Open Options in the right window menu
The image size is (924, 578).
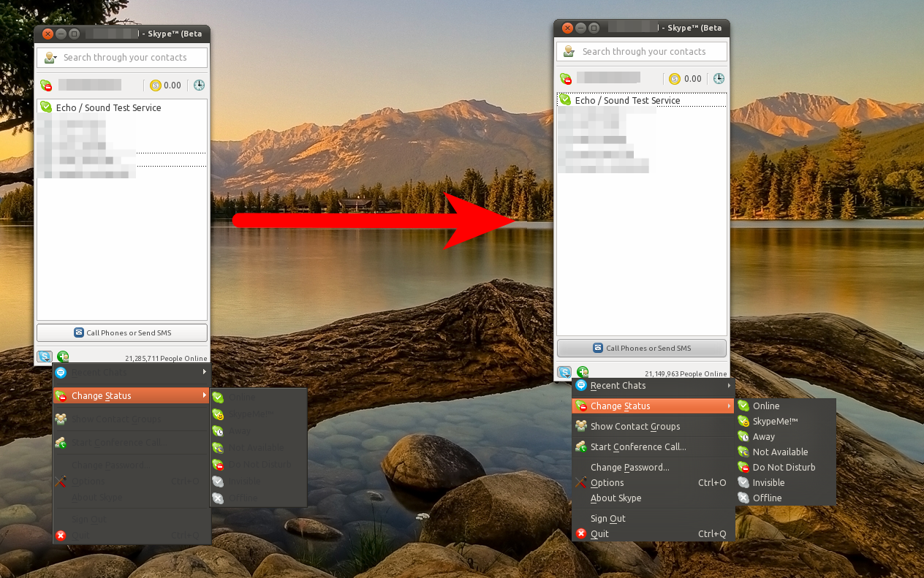pyautogui.click(x=654, y=482)
